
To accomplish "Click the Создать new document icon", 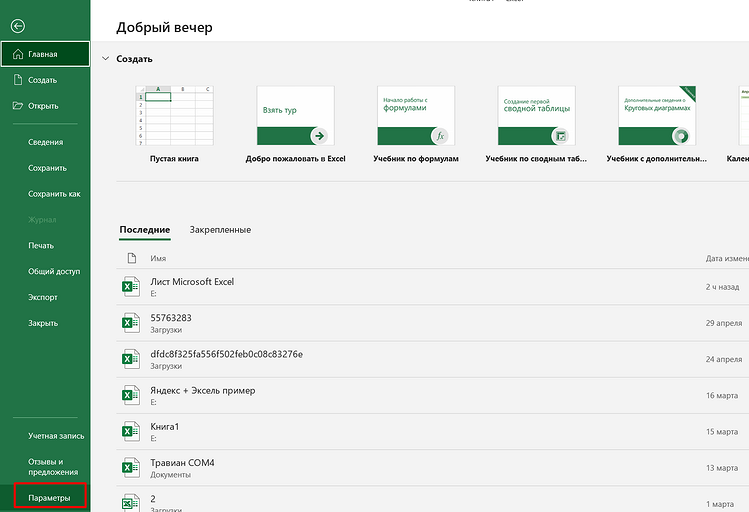I will [18, 80].
